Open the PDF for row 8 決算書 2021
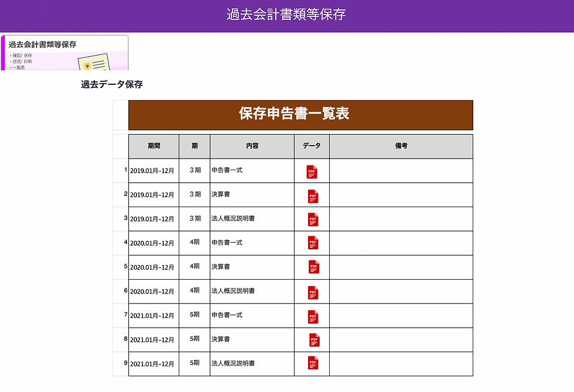This screenshot has width=574, height=392. 315,340
